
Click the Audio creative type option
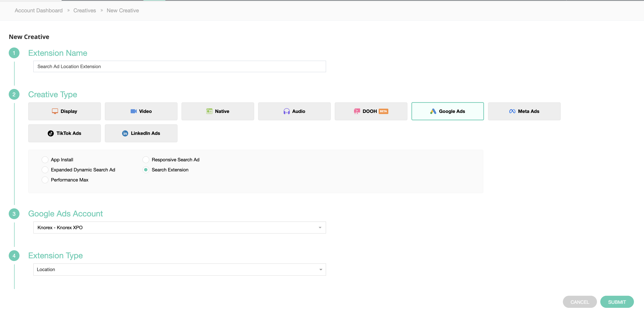294,111
